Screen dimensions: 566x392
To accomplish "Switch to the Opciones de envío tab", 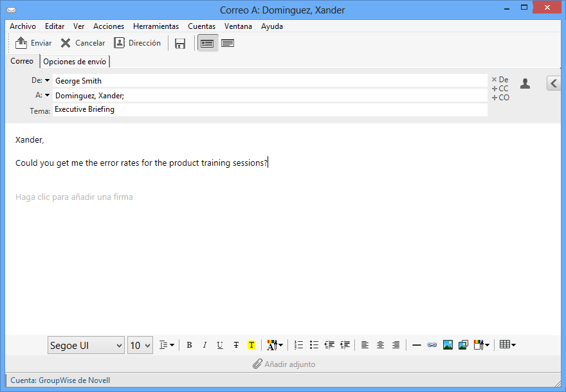I will (75, 62).
